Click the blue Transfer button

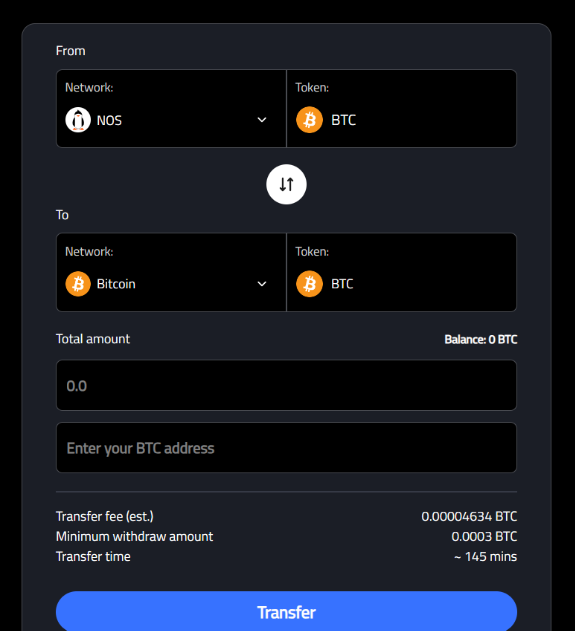(x=286, y=612)
